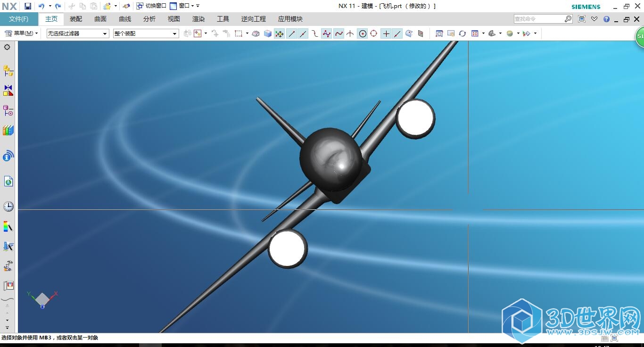Switch to the 主页 home tab
644x347 pixels.
click(x=51, y=19)
